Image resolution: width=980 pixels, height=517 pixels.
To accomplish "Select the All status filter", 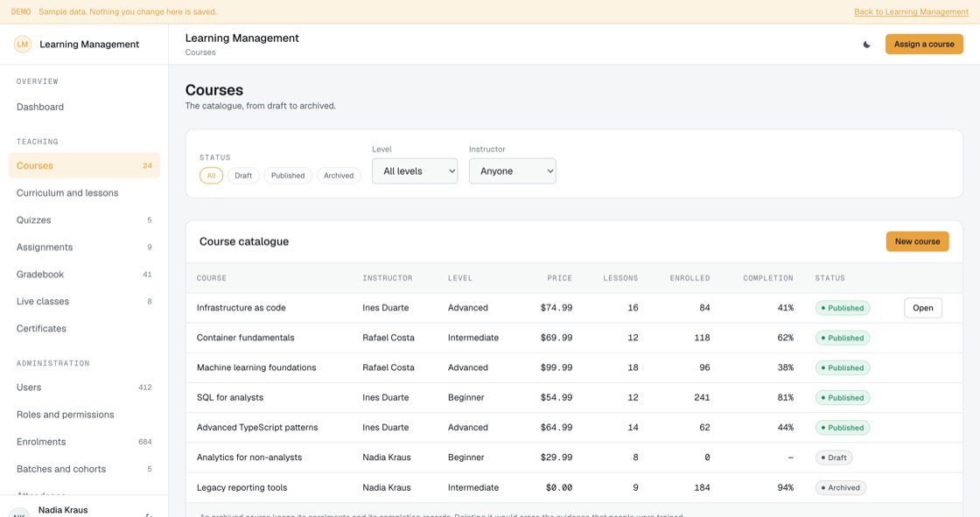I will [211, 176].
